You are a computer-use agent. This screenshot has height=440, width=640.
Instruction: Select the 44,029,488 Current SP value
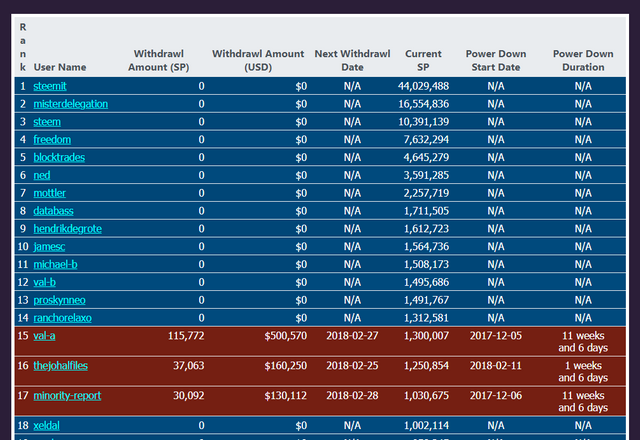click(x=424, y=86)
